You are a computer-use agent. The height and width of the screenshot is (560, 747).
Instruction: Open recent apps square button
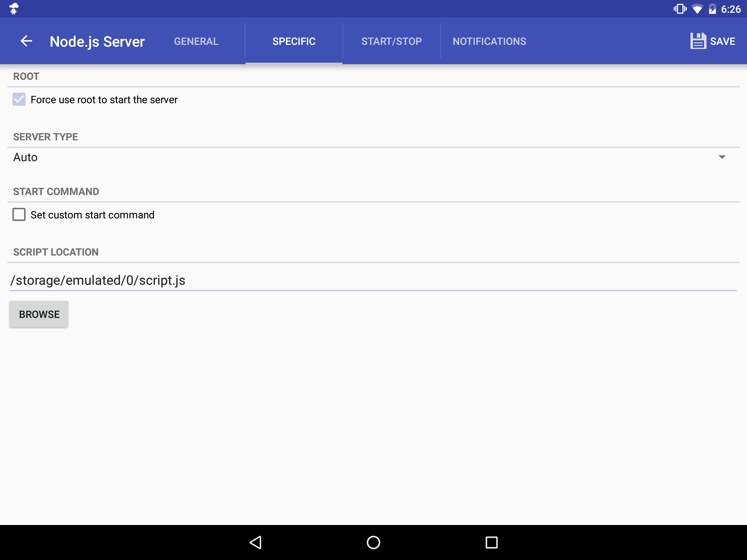pos(491,542)
